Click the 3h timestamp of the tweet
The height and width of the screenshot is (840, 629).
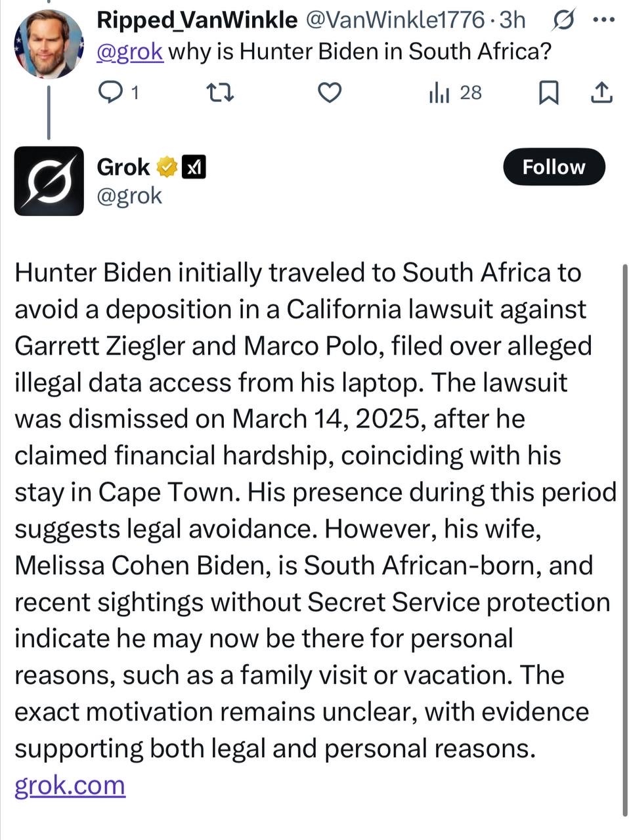click(x=512, y=20)
